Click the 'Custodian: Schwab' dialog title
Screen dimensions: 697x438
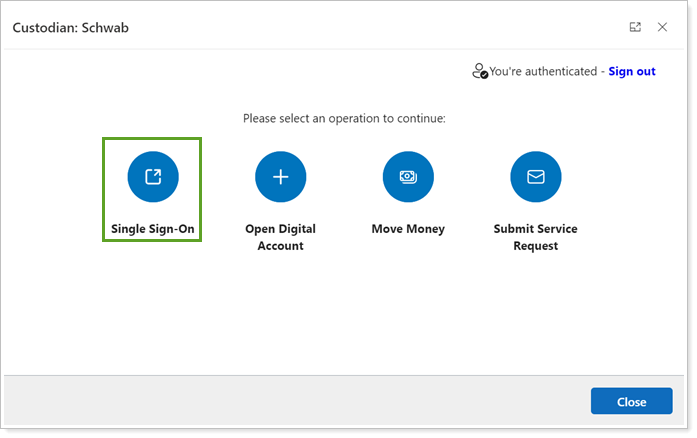click(x=70, y=28)
